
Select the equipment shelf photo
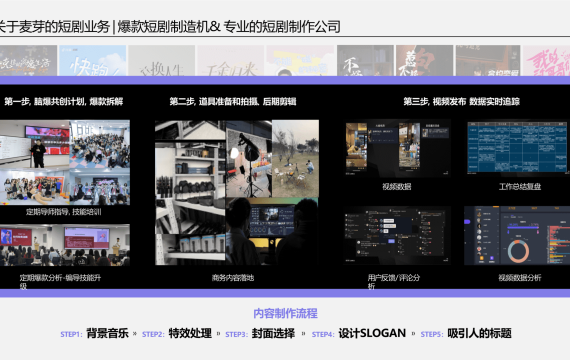pyautogui.click(x=190, y=192)
